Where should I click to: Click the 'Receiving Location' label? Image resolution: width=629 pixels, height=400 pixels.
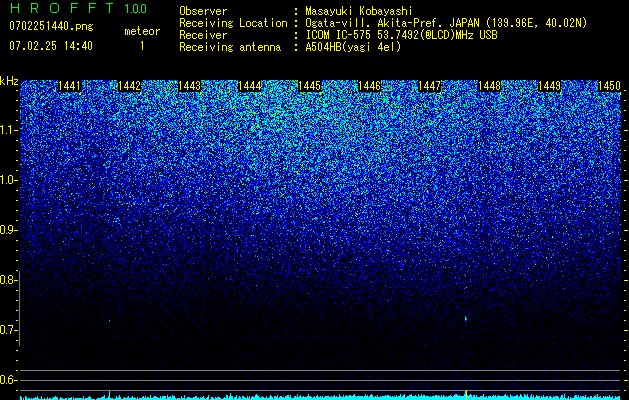233,23
